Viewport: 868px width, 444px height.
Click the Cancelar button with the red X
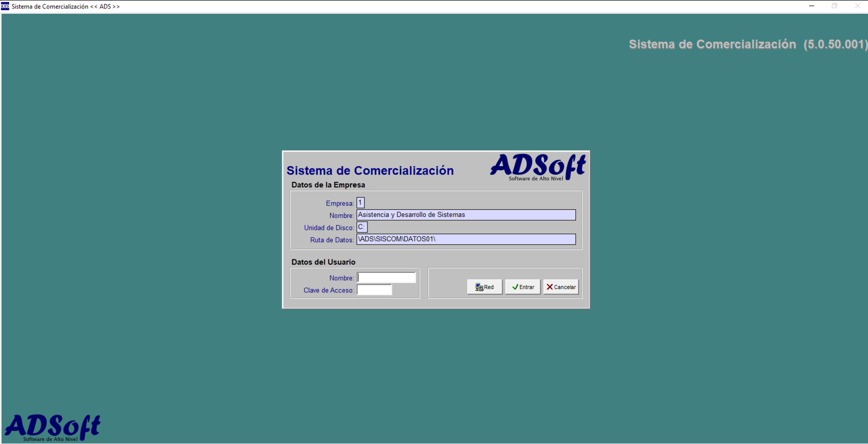click(561, 287)
